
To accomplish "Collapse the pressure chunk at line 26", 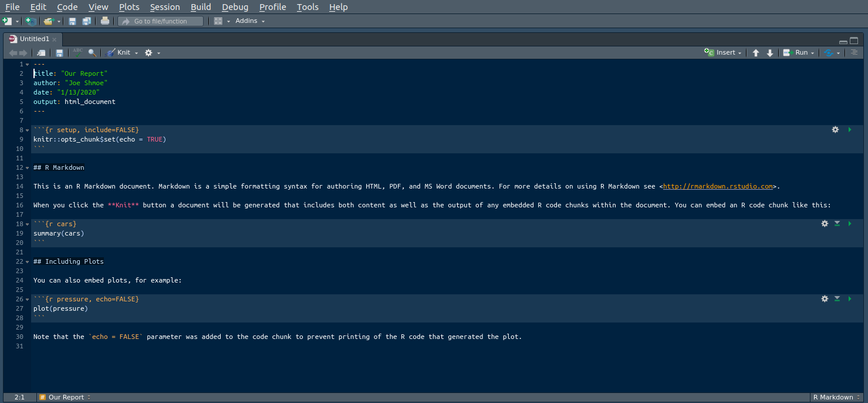I will point(27,299).
